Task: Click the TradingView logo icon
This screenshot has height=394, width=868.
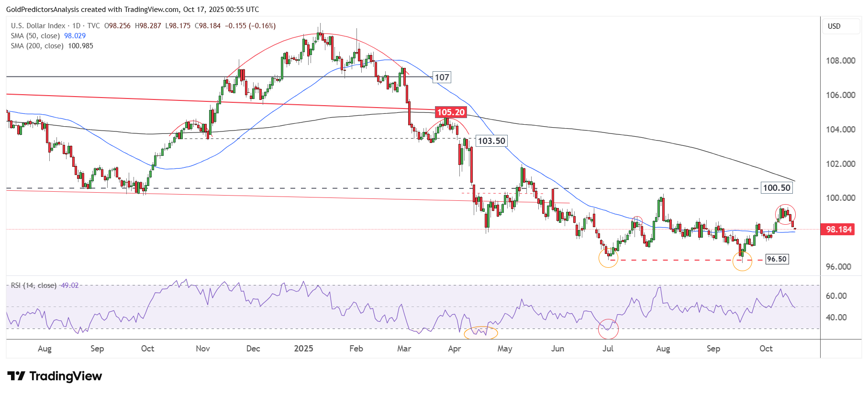Action: (x=16, y=376)
